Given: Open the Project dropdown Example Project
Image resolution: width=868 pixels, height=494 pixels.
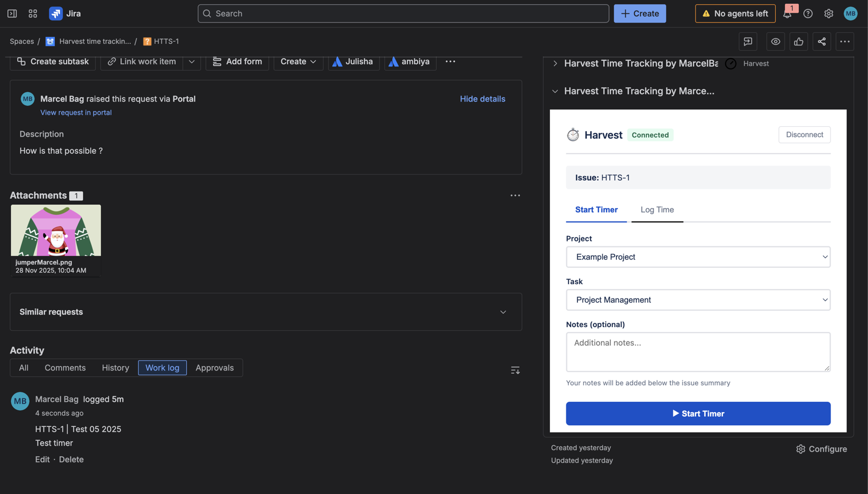Looking at the screenshot, I should click(x=698, y=257).
